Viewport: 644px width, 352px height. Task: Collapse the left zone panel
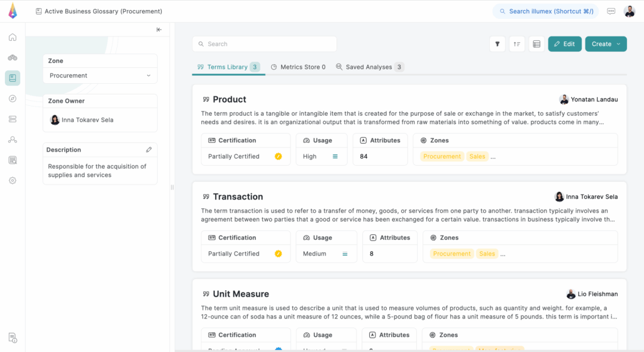click(159, 30)
